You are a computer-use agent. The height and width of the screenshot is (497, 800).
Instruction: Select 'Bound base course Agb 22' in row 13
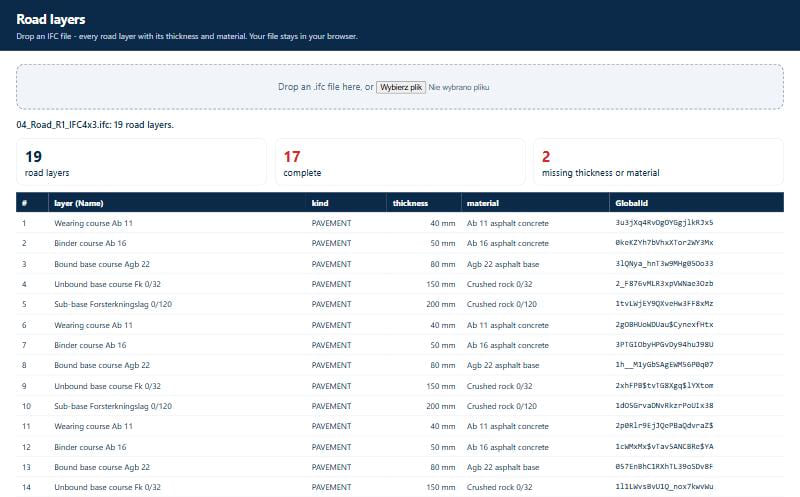[x=102, y=467]
